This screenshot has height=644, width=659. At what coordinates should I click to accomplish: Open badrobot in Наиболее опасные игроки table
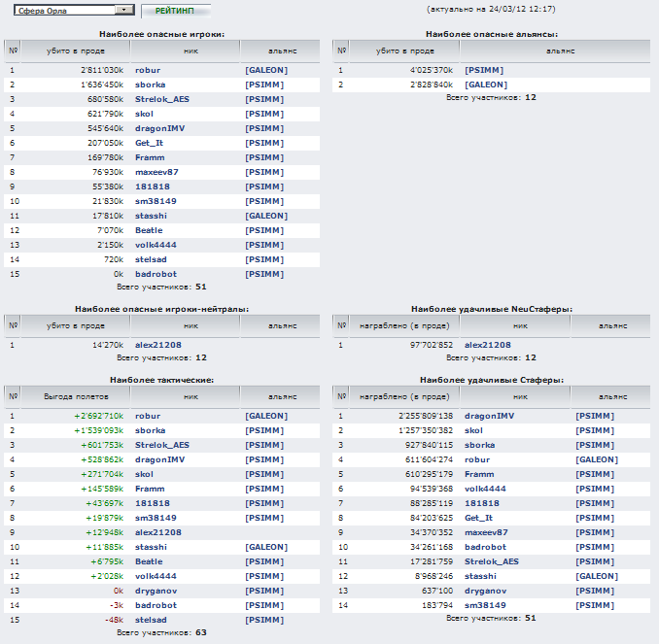[x=156, y=274]
